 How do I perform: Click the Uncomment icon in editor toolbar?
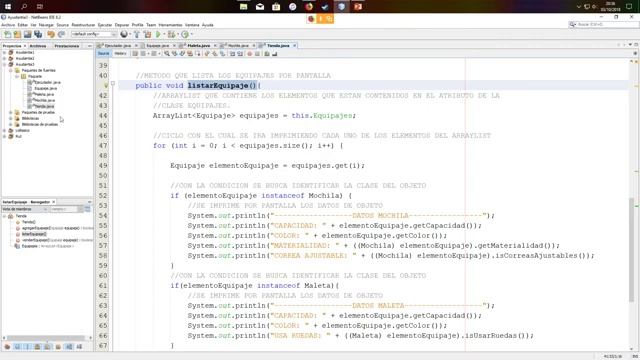(x=275, y=53)
